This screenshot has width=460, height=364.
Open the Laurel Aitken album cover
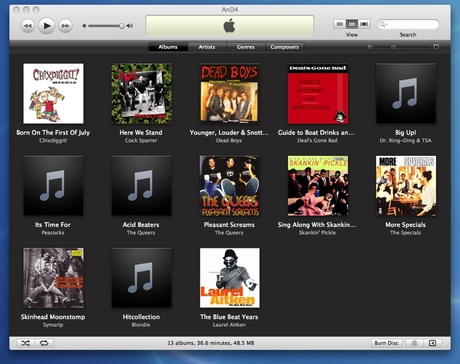[229, 278]
